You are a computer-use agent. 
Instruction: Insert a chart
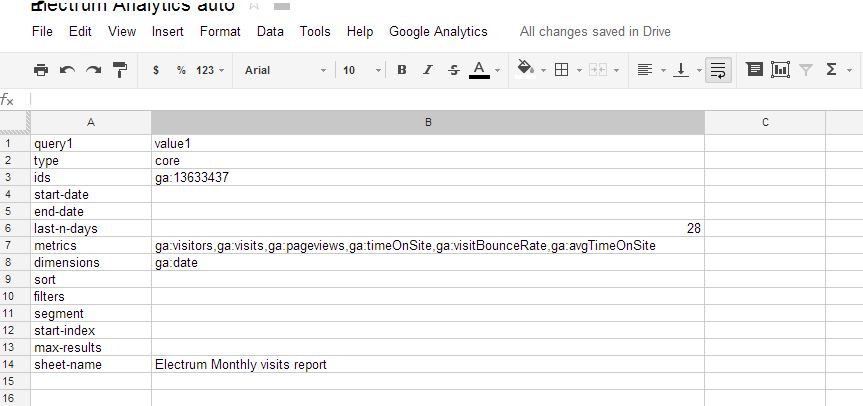pos(780,69)
